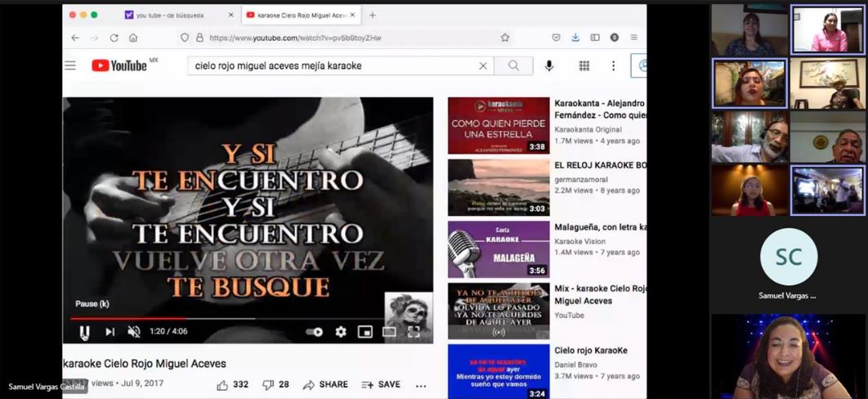Open Malagueña karaoke thumbnail
The image size is (868, 399).
pyautogui.click(x=499, y=249)
